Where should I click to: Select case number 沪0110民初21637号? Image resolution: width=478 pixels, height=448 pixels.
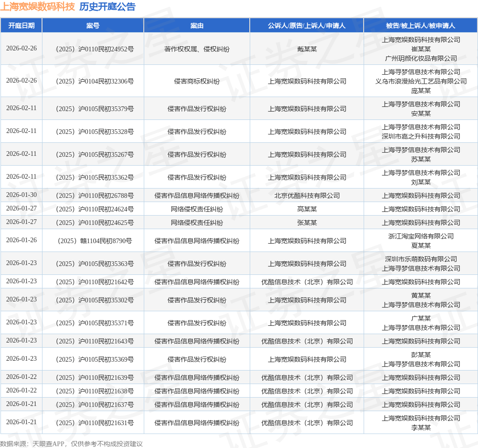(106, 405)
